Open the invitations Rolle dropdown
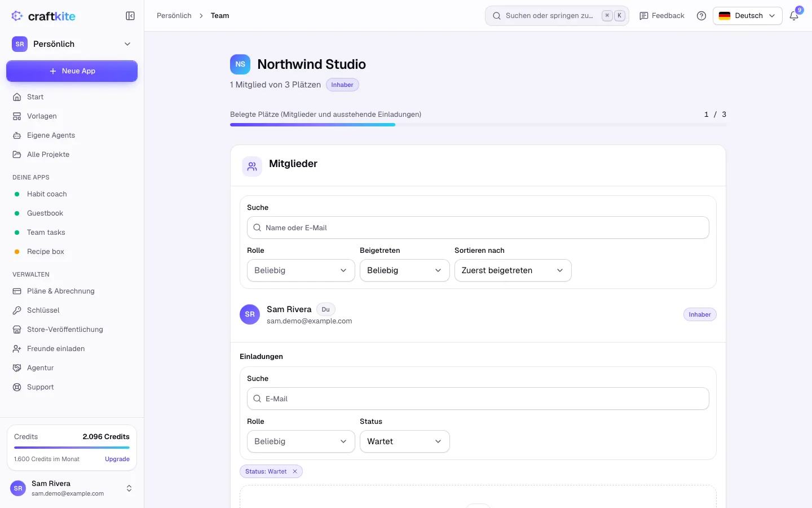Image resolution: width=812 pixels, height=508 pixels. pos(301,441)
